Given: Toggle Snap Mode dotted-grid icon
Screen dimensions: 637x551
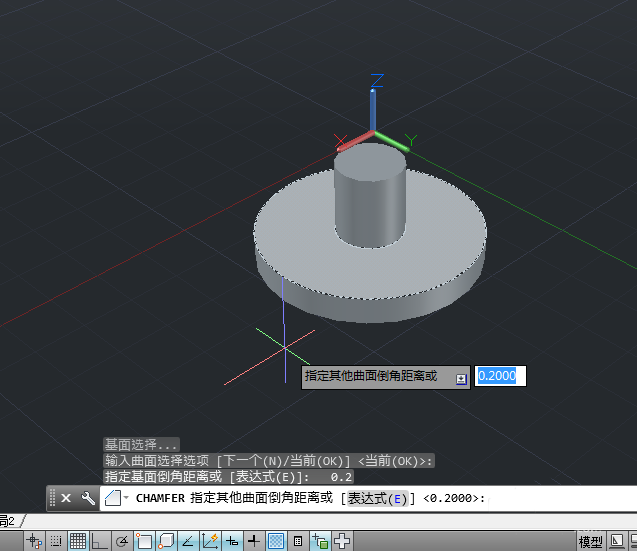Looking at the screenshot, I should pyautogui.click(x=56, y=541).
